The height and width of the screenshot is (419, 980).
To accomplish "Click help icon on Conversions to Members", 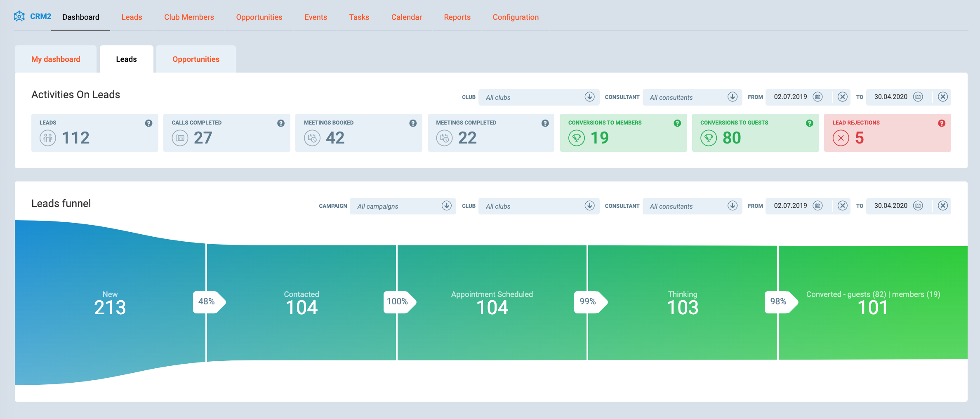I will [677, 123].
